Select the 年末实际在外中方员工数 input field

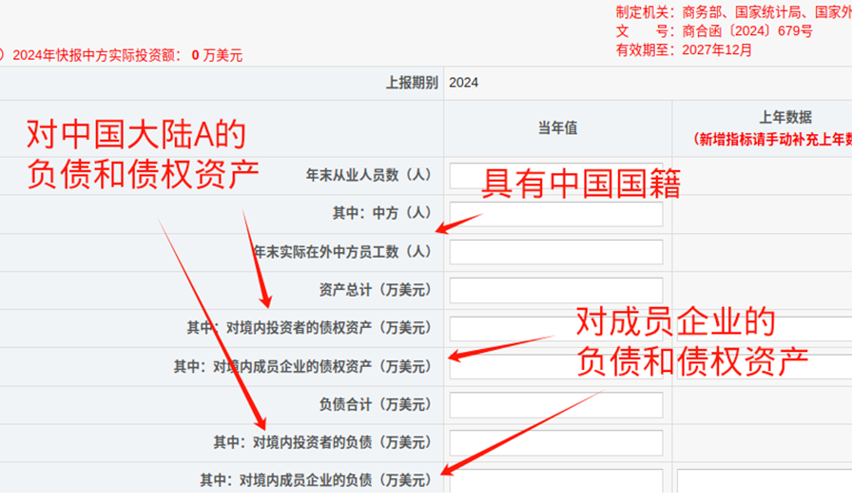click(x=555, y=252)
